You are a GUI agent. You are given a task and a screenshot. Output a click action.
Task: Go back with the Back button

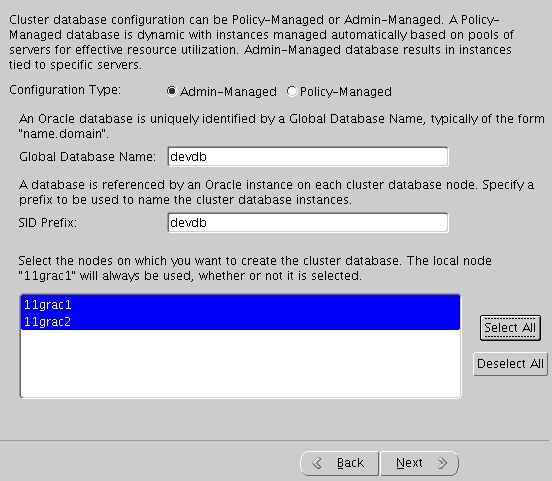[x=340, y=463]
